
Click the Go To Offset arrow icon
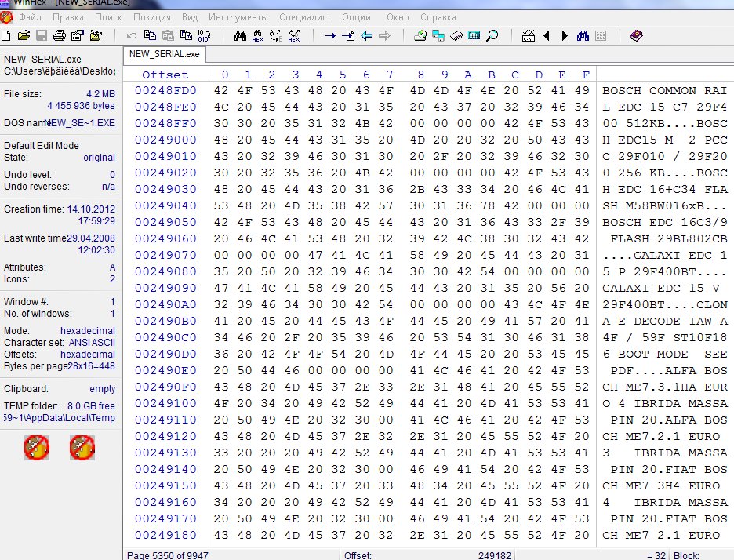[330, 35]
